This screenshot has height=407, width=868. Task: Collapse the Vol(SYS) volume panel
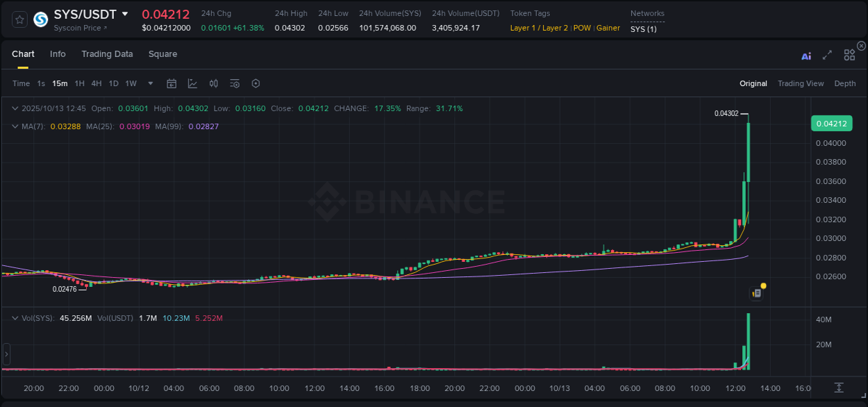point(15,317)
